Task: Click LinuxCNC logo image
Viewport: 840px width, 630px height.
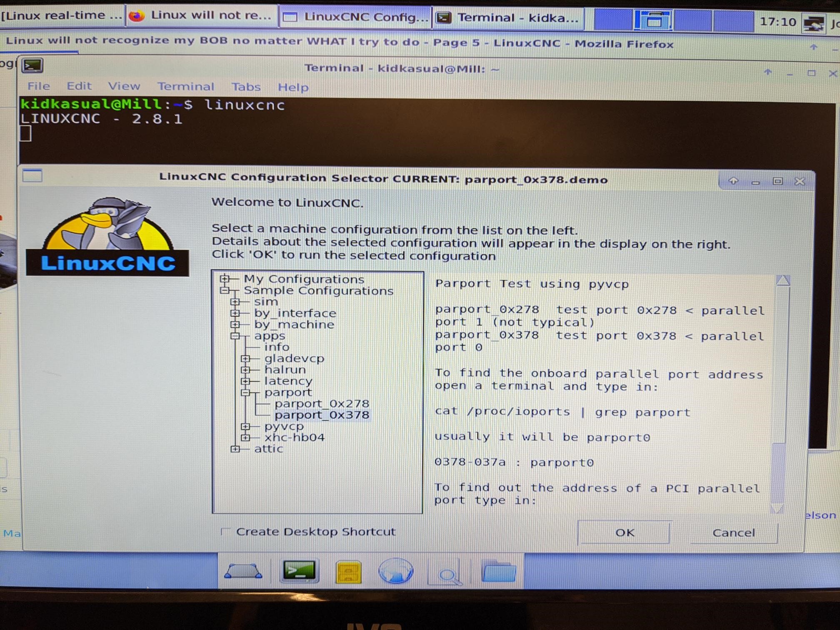Action: tap(107, 236)
